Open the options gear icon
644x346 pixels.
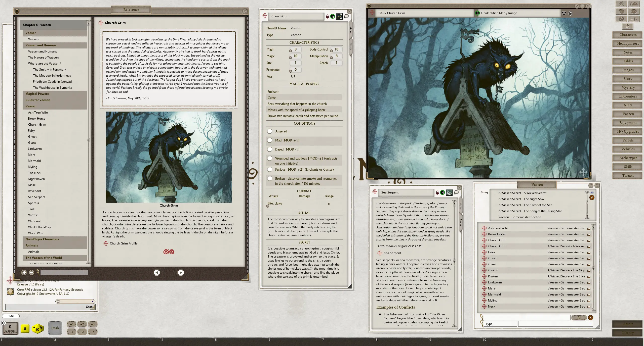click(621, 19)
